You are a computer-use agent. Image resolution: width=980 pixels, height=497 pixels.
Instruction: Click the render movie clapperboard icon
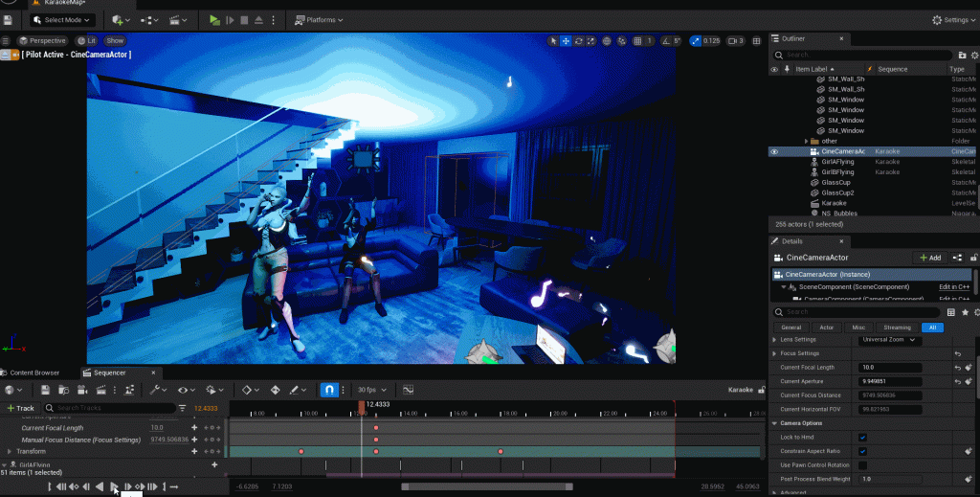point(98,390)
